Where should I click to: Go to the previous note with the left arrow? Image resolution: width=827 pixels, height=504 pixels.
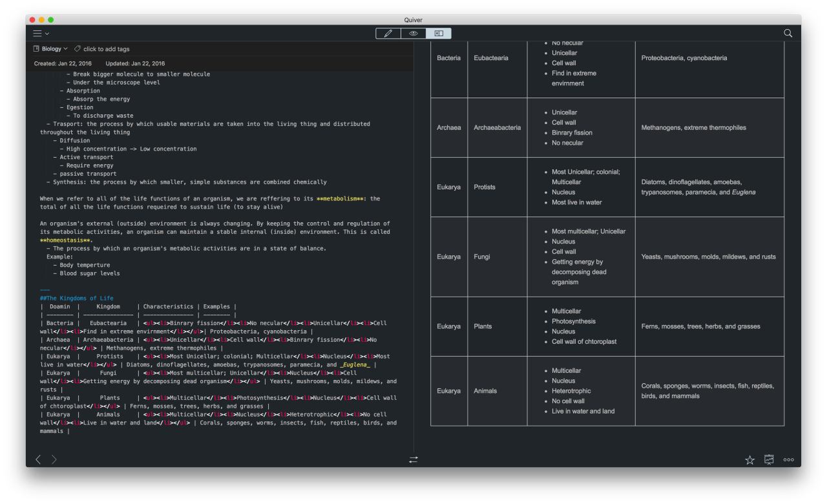(38, 459)
